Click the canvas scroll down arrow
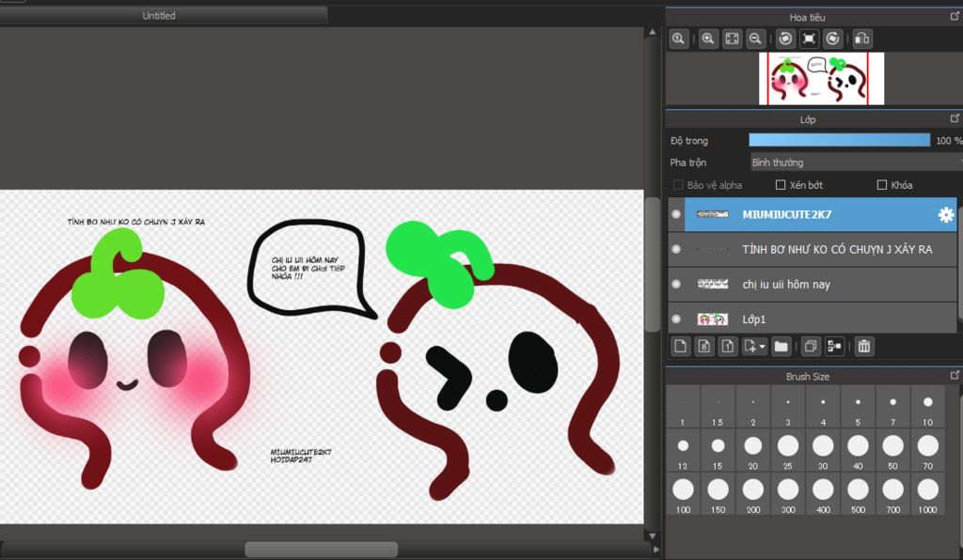 [653, 536]
